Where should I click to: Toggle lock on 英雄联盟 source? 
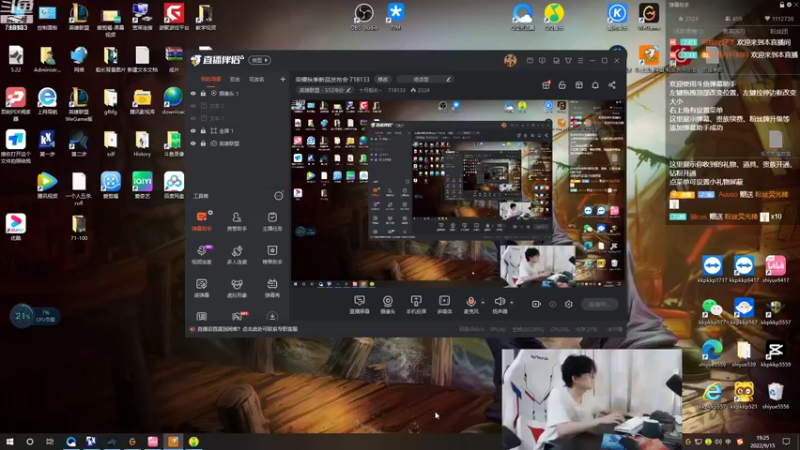click(x=203, y=143)
